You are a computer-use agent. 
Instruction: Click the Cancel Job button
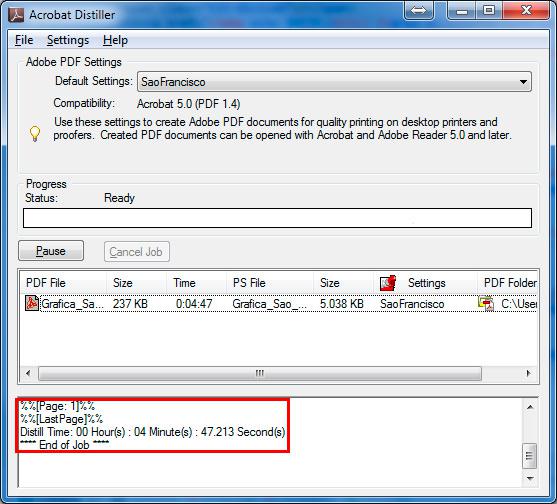[137, 252]
